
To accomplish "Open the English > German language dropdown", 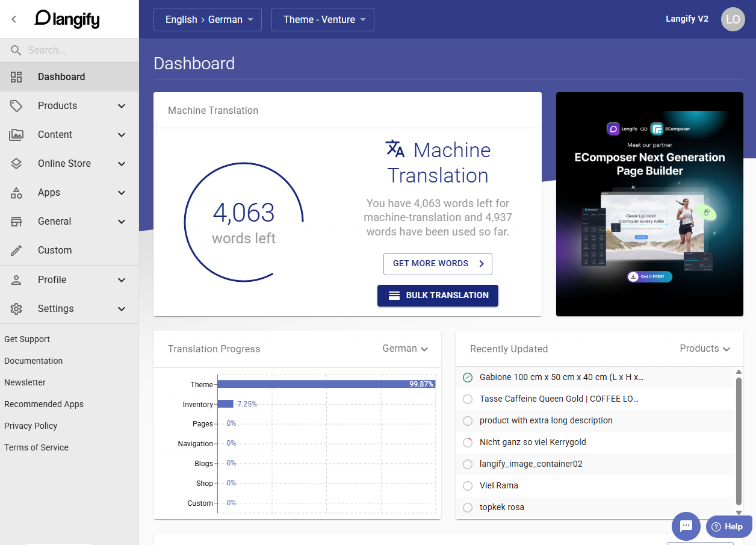I will coord(208,19).
